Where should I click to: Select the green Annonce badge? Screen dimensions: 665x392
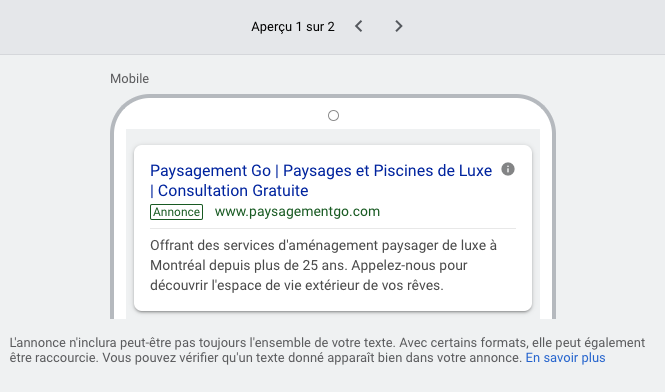(176, 212)
